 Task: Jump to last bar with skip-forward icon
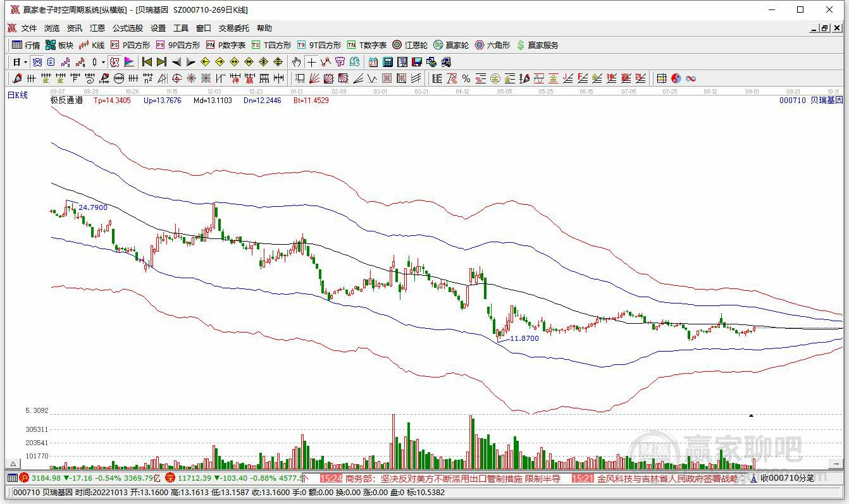coord(161,62)
